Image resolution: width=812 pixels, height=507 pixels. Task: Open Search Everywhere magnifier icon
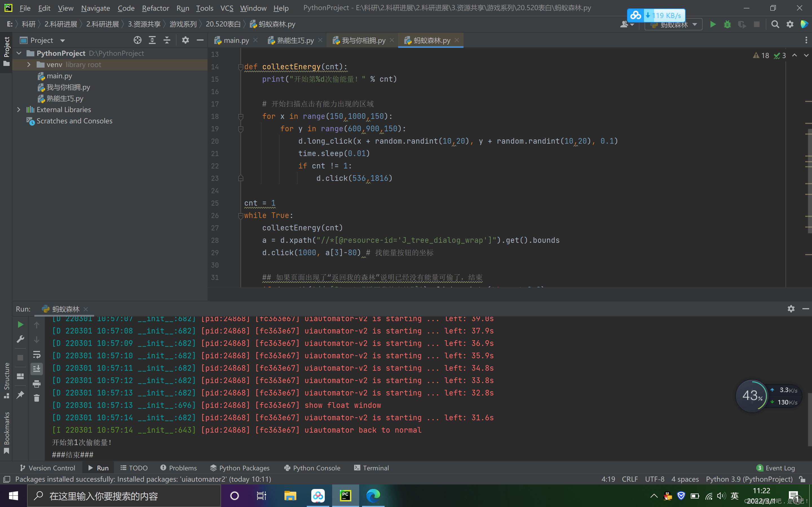click(775, 25)
